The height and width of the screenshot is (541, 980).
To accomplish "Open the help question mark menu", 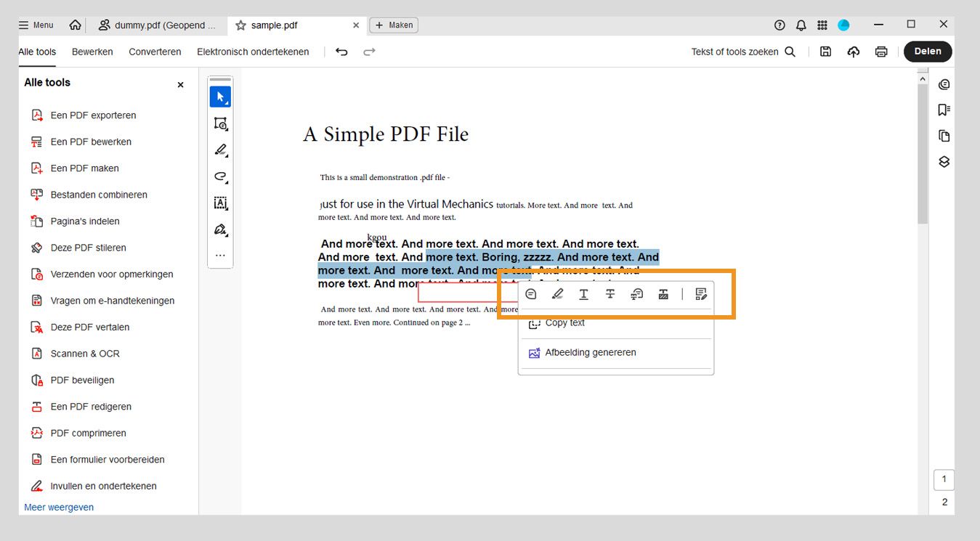I will click(x=779, y=25).
